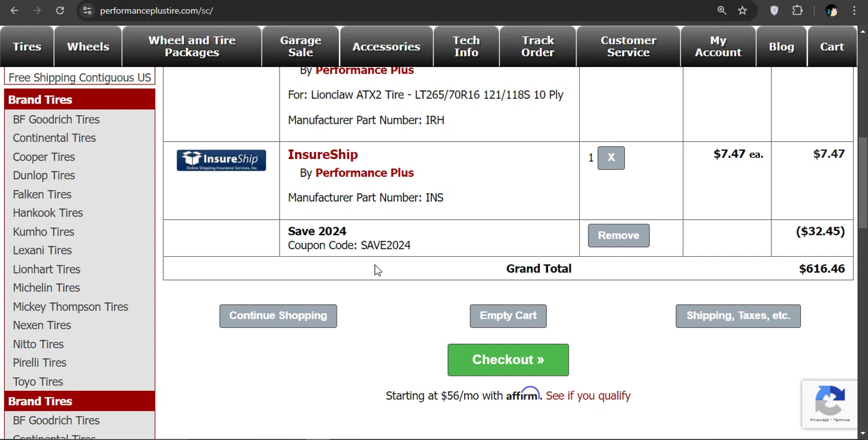Click the X to remove InsureShip
The width and height of the screenshot is (868, 440).
click(611, 158)
